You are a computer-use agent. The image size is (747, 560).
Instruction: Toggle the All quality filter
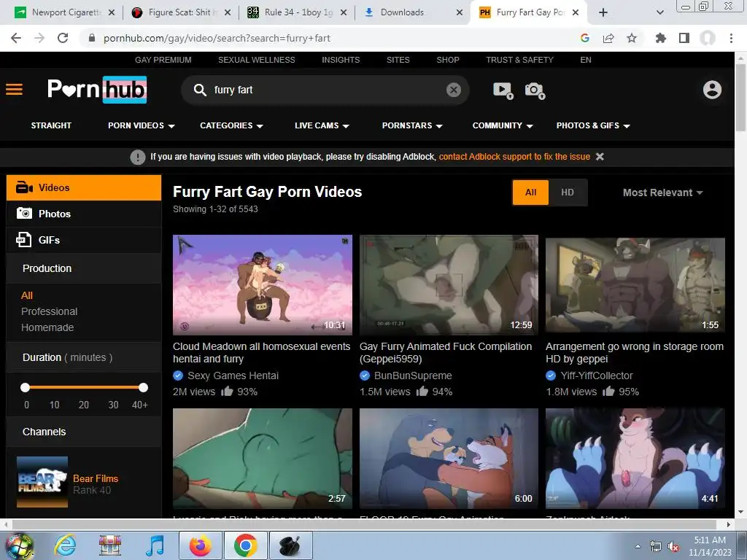coord(531,192)
